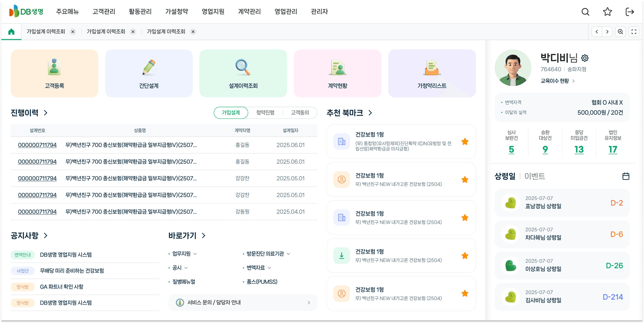Click the 심사 보완건 count 5
The image size is (644, 323).
[x=512, y=150]
